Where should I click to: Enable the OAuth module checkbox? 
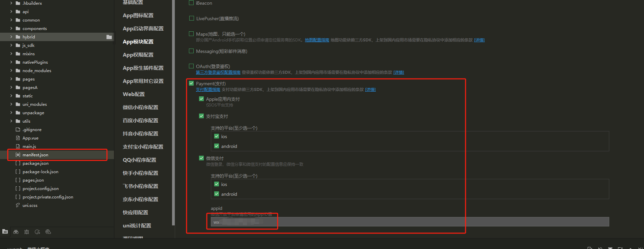tap(191, 66)
